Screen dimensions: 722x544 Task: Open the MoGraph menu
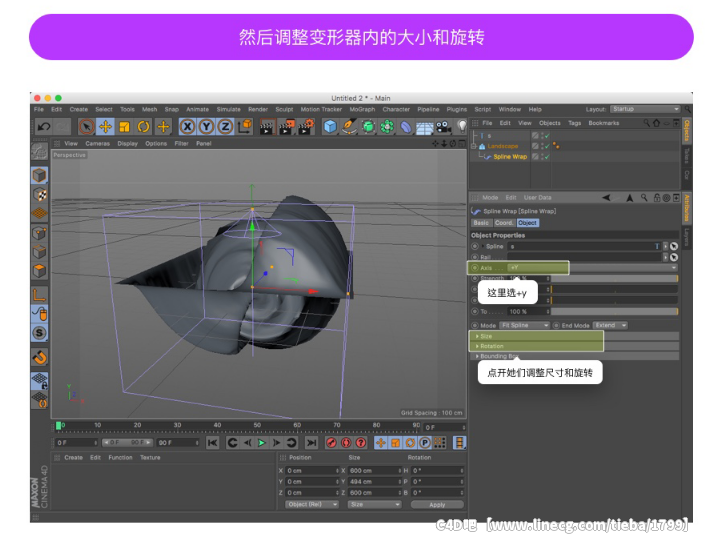pos(362,109)
